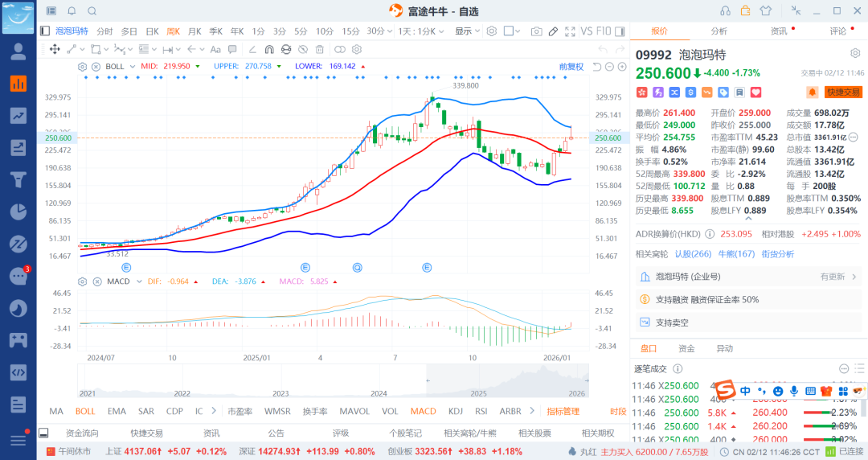Toggle the left panel layout icon
Viewport: 868px width, 460px height.
pyautogui.click(x=45, y=31)
